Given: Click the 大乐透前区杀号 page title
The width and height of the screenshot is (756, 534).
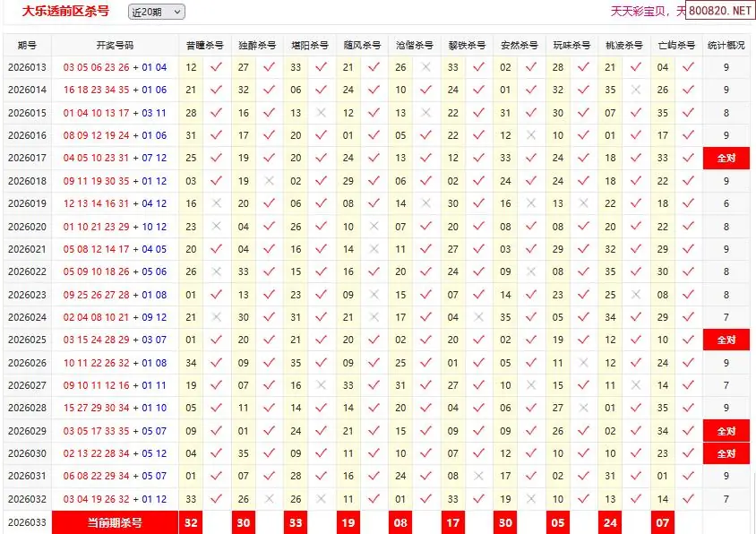Looking at the screenshot, I should pyautogui.click(x=65, y=12).
